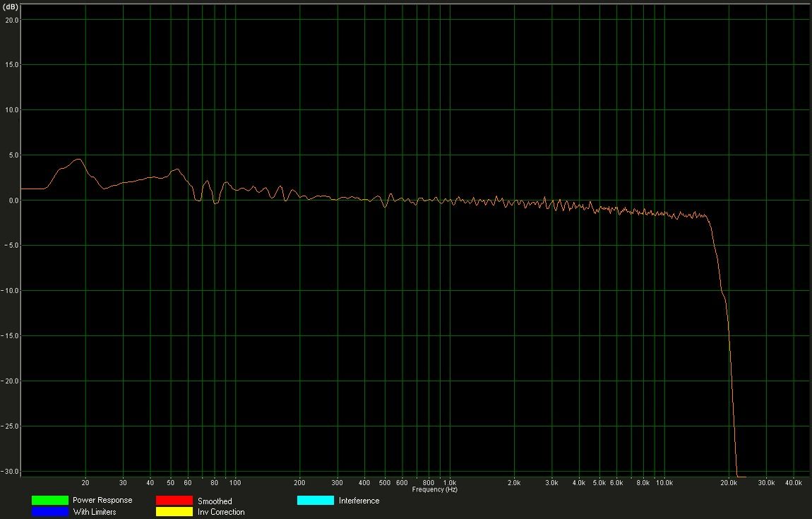This screenshot has height=519, width=812.
Task: Click the (dB) axis unit label
Action: coord(11,7)
